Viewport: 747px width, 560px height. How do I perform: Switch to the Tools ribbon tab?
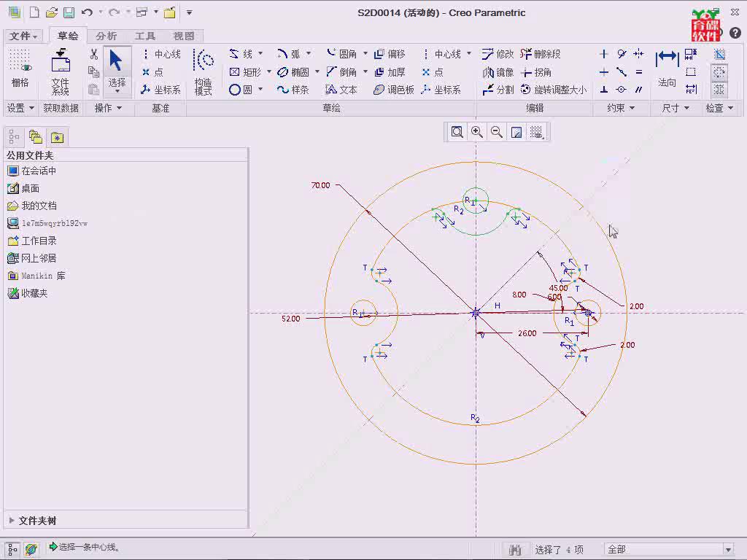[145, 36]
